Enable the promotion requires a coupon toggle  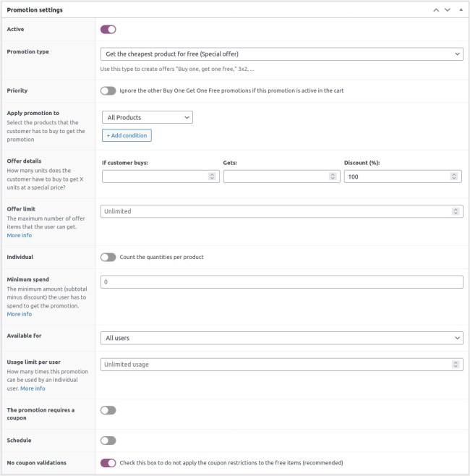[x=108, y=410]
